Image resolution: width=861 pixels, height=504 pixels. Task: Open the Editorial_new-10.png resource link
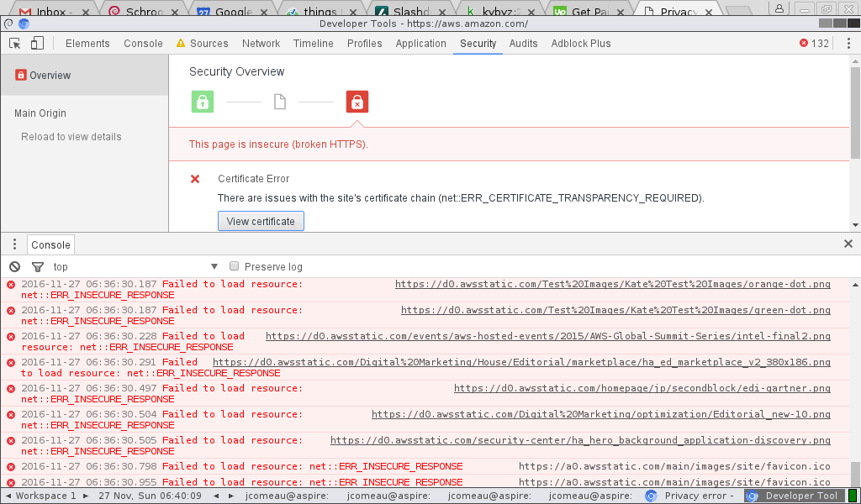pyautogui.click(x=601, y=414)
